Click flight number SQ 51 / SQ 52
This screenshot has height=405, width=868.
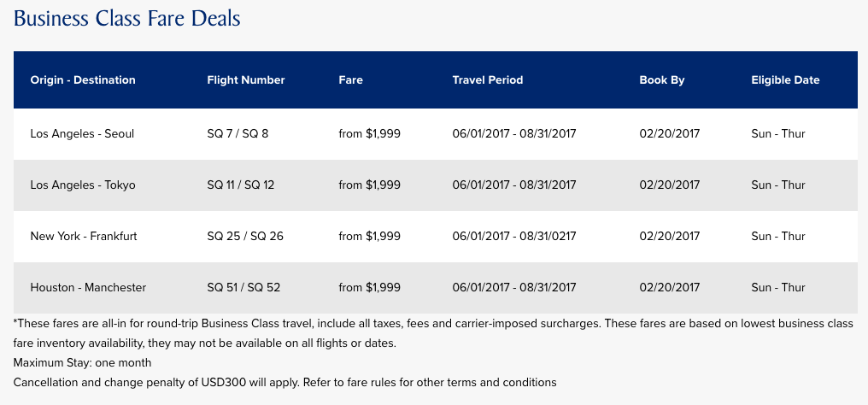(x=243, y=287)
